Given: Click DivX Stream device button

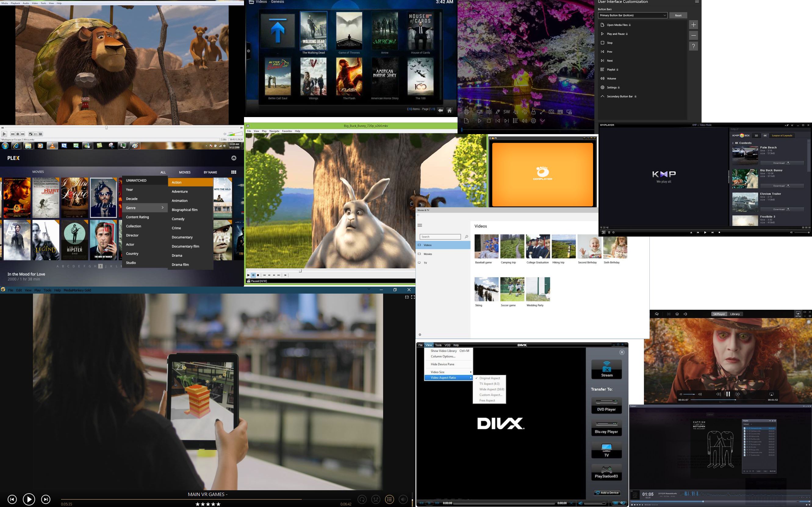Looking at the screenshot, I should click(606, 369).
